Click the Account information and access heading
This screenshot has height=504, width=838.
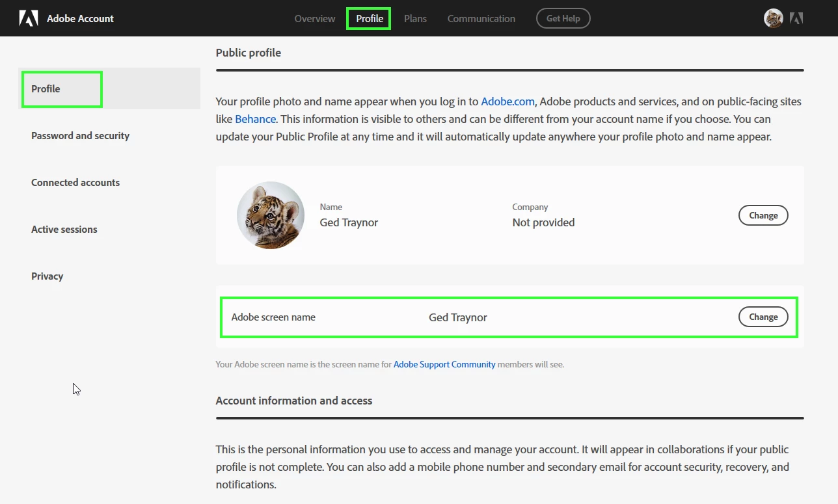coord(294,401)
